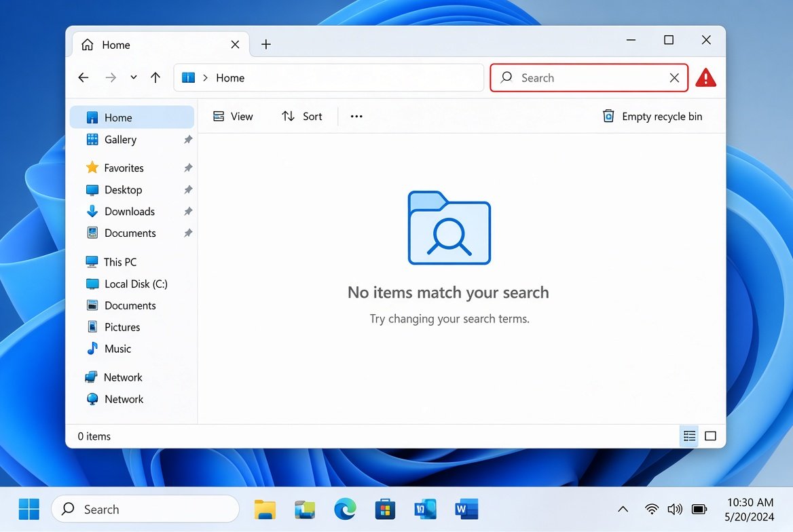793x532 pixels.
Task: Select the Home tab
Action: point(161,45)
